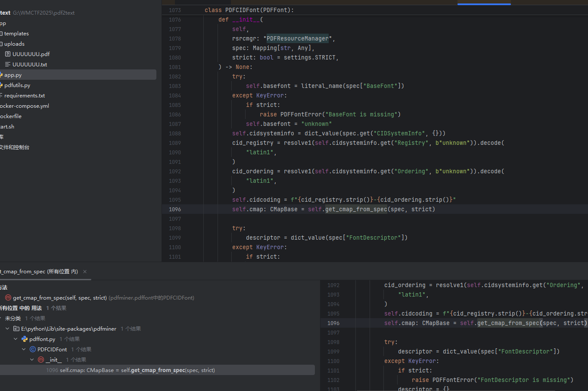Select docker-compose.yml in the project tree
The height and width of the screenshot is (391, 588).
[x=25, y=106]
